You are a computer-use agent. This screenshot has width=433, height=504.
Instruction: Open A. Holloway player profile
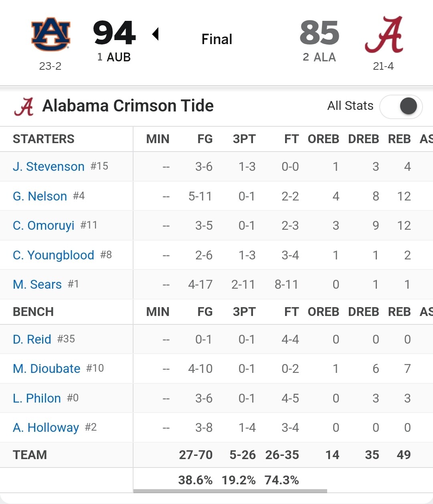[46, 427]
